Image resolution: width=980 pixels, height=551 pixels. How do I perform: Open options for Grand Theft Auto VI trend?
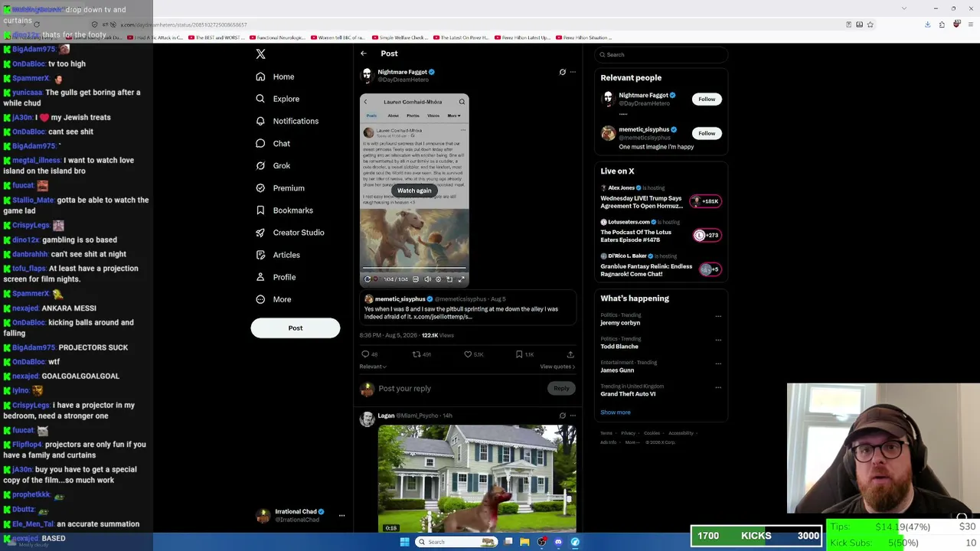[718, 387]
